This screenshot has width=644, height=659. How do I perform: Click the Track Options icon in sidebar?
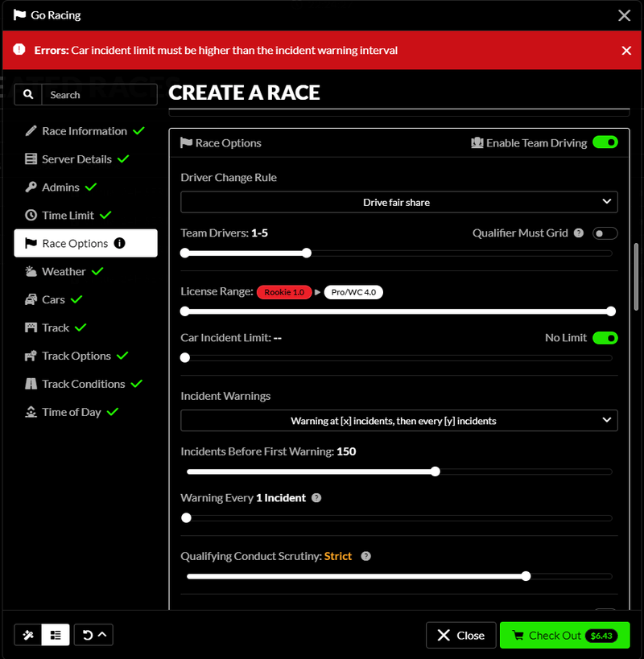[31, 356]
